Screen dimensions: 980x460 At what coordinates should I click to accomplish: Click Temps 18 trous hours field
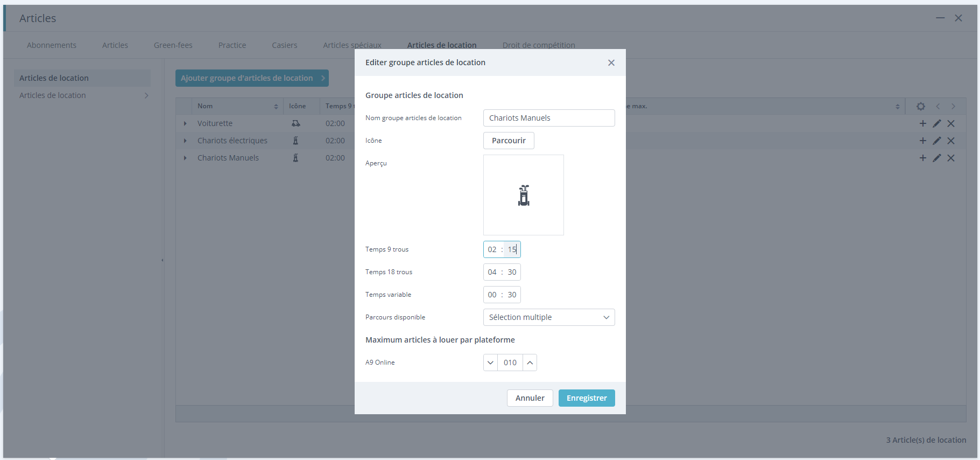[x=492, y=272]
